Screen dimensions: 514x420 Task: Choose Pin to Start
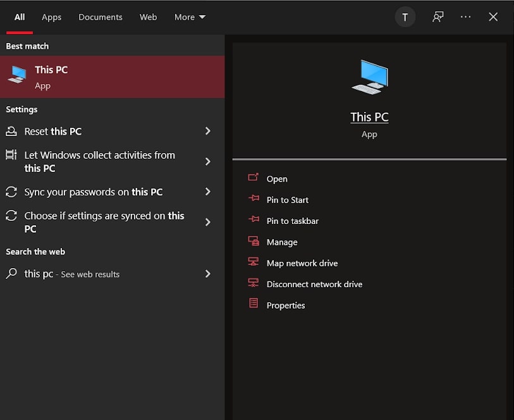click(288, 200)
